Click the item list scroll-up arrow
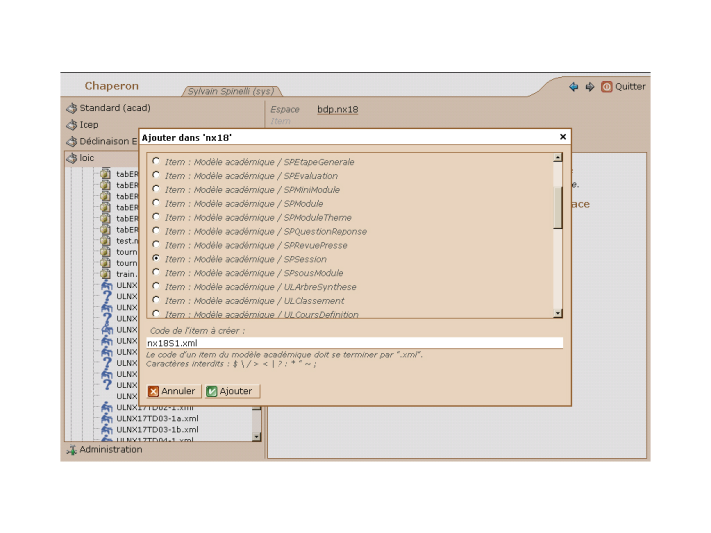711x533 pixels. [558, 157]
